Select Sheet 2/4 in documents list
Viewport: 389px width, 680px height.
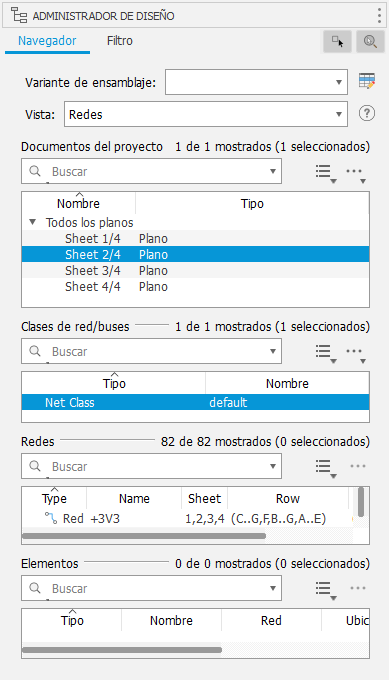[196, 254]
